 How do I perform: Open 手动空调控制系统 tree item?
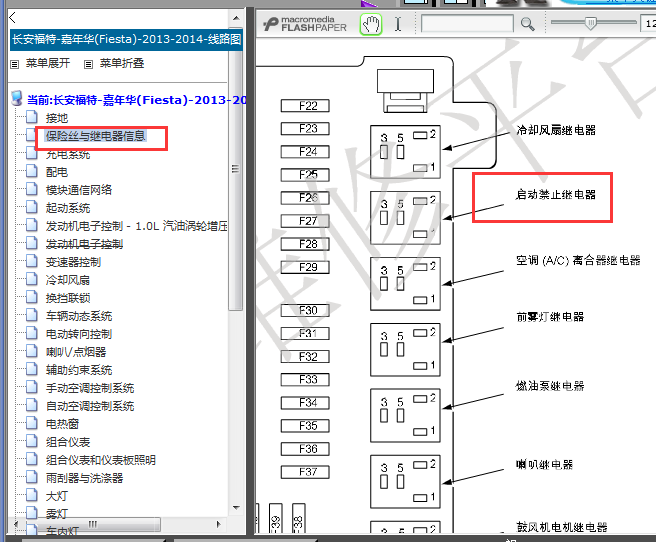(x=90, y=388)
